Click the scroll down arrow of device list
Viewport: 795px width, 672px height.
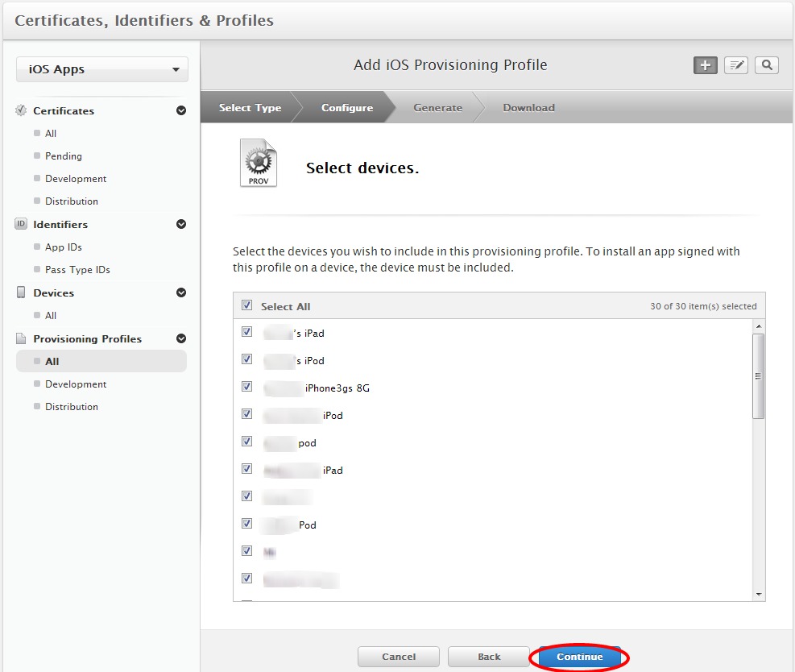758,594
